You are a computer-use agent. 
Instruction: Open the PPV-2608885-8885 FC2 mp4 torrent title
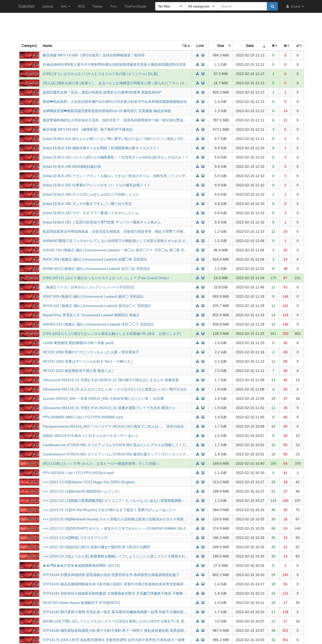point(83,417)
